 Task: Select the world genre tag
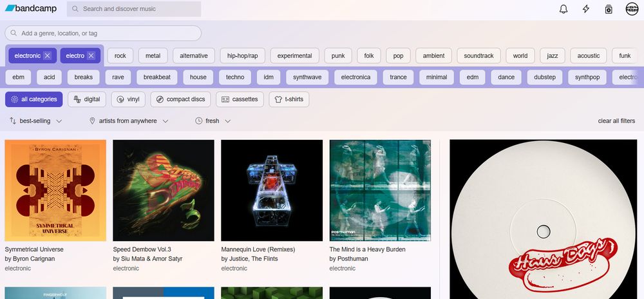click(x=520, y=56)
